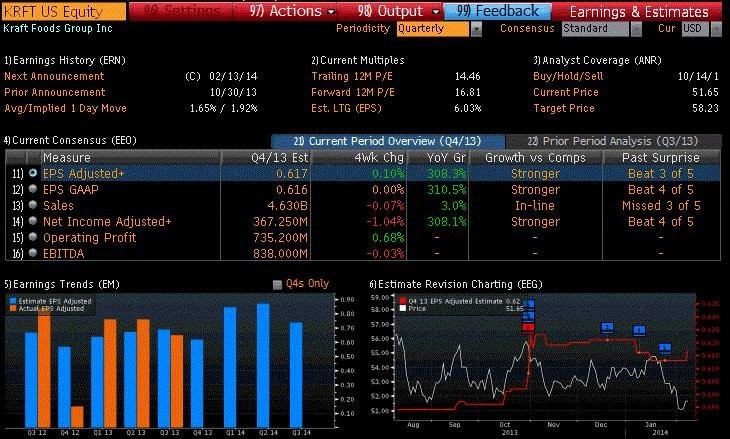Click the EPS Adjusted+ estimate 0.617
Screen dimensions: 730x439
291,174
